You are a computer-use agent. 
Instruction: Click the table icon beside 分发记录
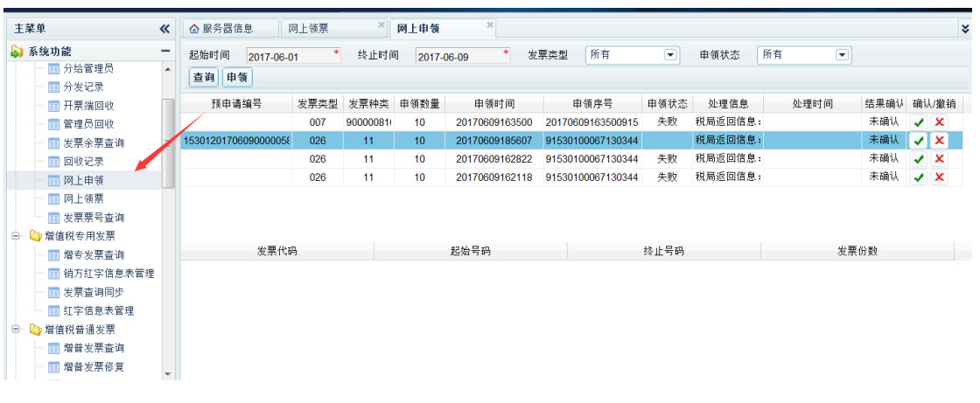tap(53, 87)
